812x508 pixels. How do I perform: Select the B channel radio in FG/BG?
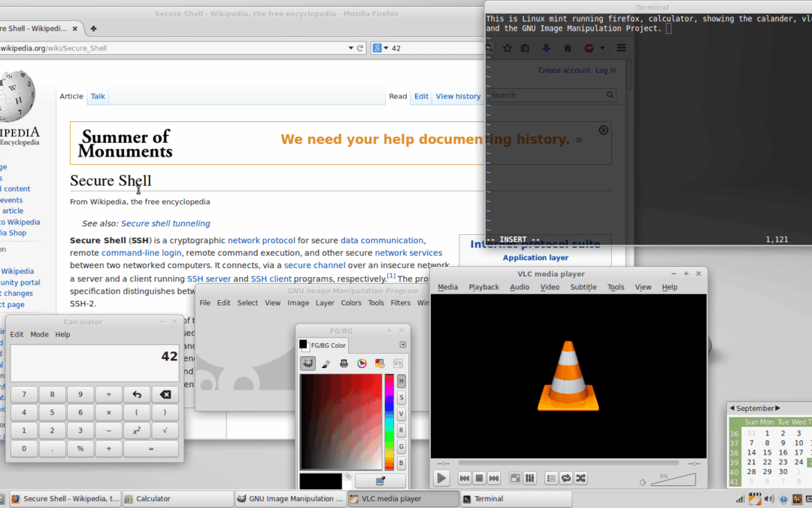[x=401, y=463]
